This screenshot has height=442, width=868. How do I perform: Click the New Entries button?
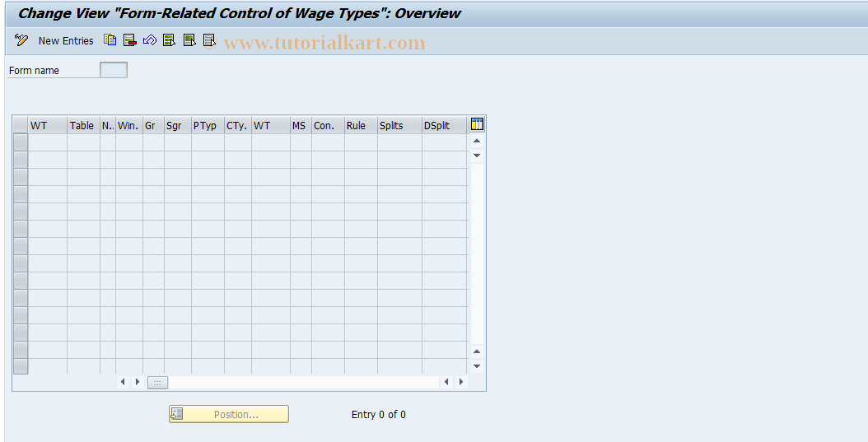point(66,40)
